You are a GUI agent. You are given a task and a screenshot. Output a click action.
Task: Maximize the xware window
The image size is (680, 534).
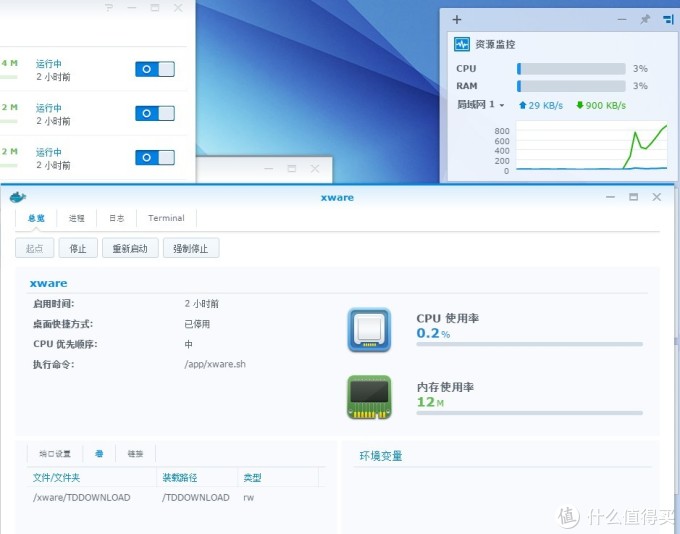click(634, 197)
